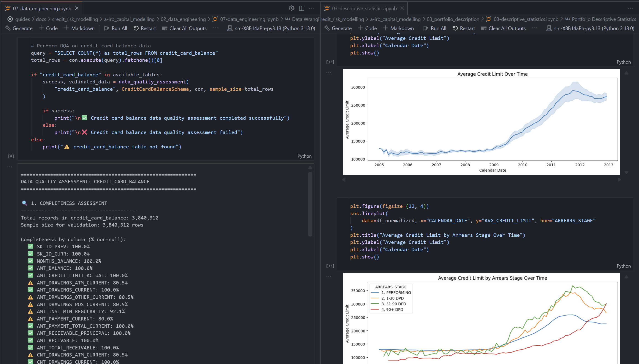Open more actions ellipsis in left tab bar
The width and height of the screenshot is (639, 364).
click(311, 8)
